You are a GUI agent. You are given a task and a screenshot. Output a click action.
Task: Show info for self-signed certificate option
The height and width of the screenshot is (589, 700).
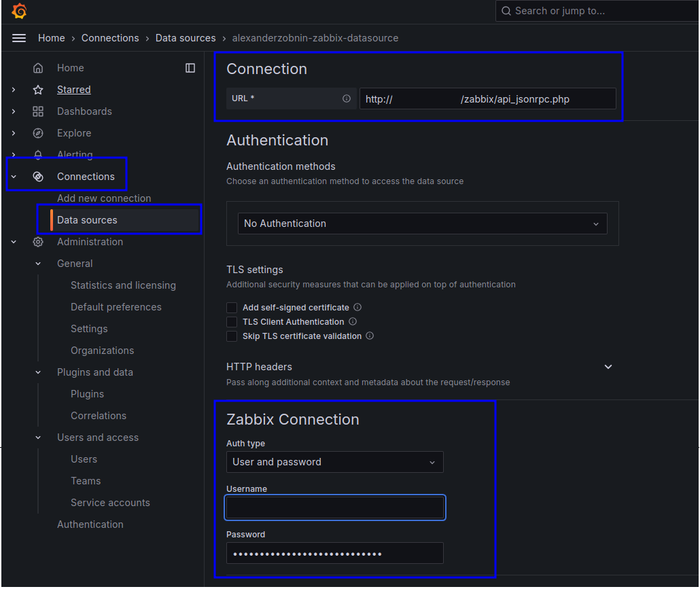(x=357, y=307)
